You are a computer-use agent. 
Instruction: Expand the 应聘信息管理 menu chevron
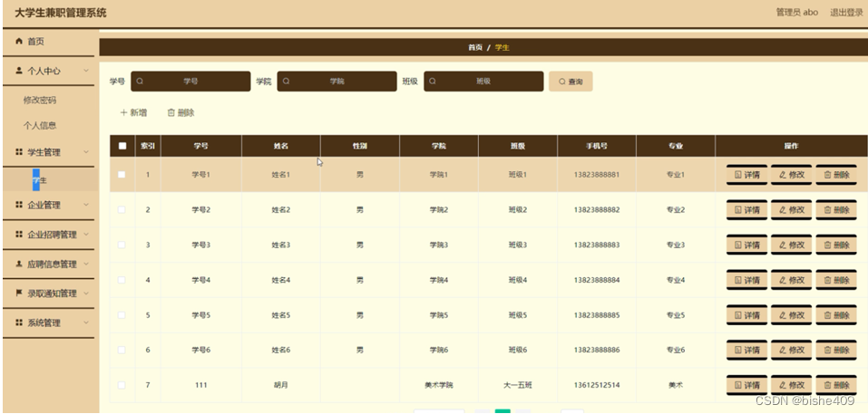click(86, 265)
